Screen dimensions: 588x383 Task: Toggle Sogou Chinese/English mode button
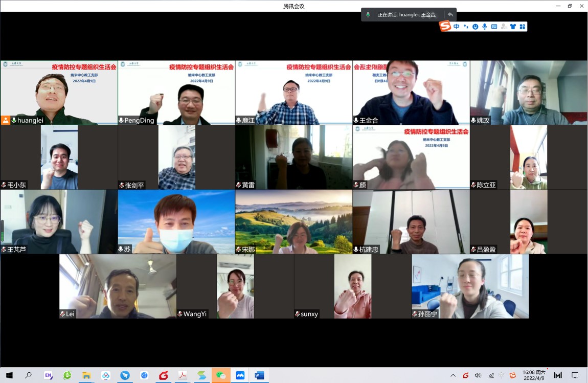point(457,27)
